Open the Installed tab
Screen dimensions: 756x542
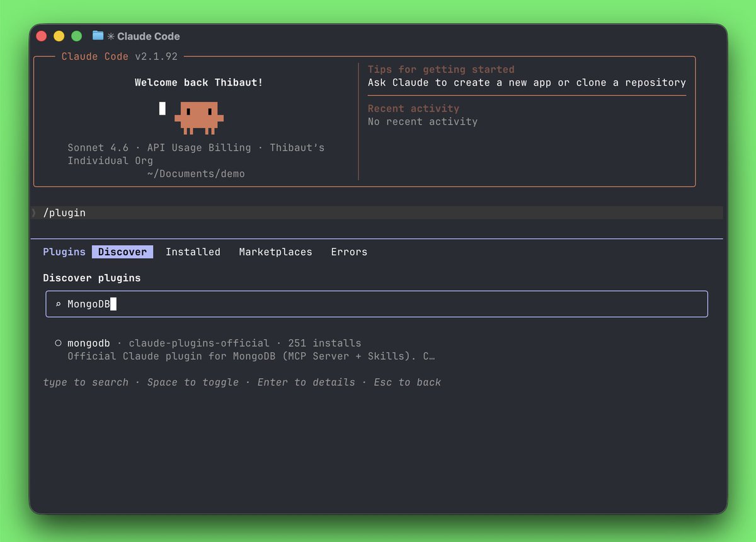(193, 252)
